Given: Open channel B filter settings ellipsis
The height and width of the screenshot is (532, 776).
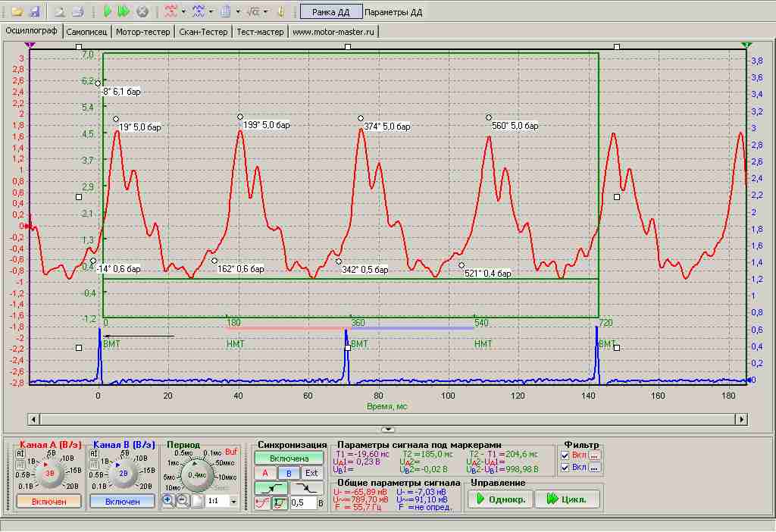Looking at the screenshot, I should click(594, 468).
